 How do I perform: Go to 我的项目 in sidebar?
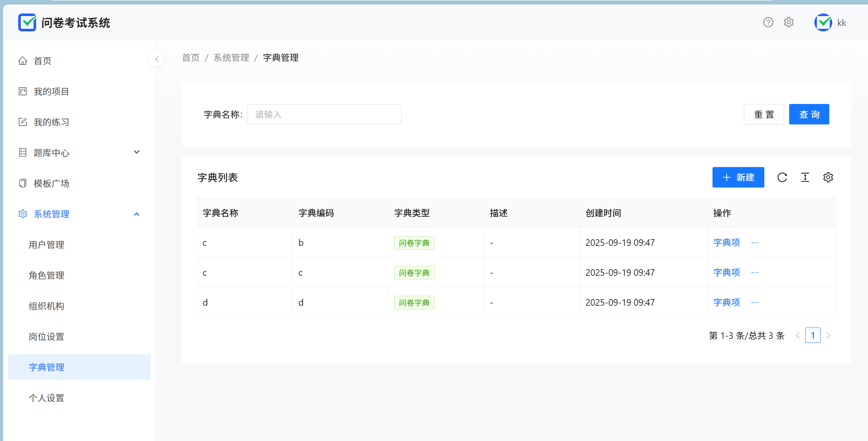coord(51,92)
